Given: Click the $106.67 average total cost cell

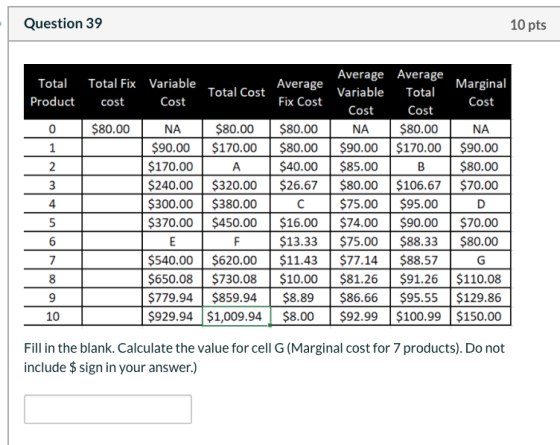Looking at the screenshot, I should [x=421, y=185].
